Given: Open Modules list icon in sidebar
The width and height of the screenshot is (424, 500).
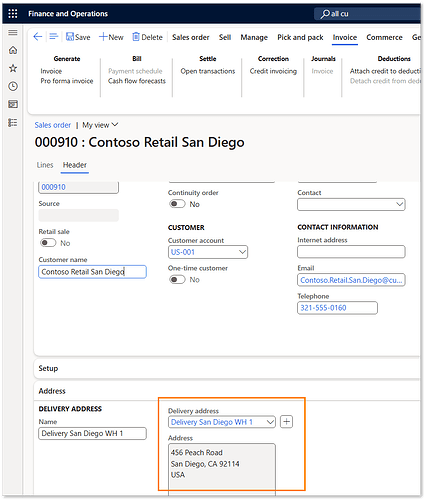Looking at the screenshot, I should [x=13, y=123].
